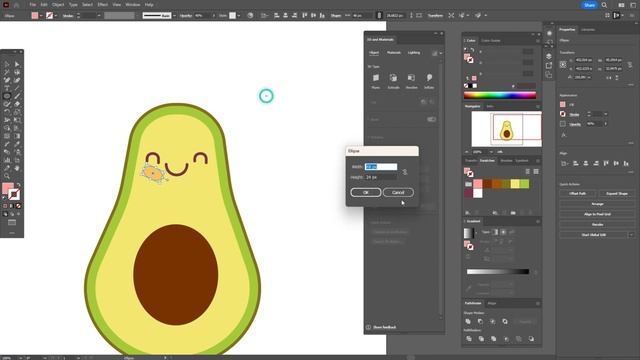Open render options dropdown in 3D panel
This screenshot has width=640, height=360.
[x=441, y=53]
